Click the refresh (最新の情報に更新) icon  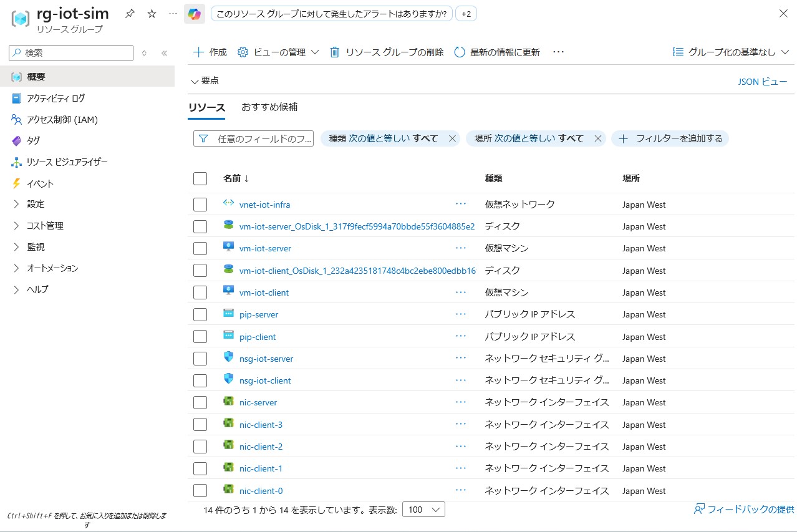[460, 52]
